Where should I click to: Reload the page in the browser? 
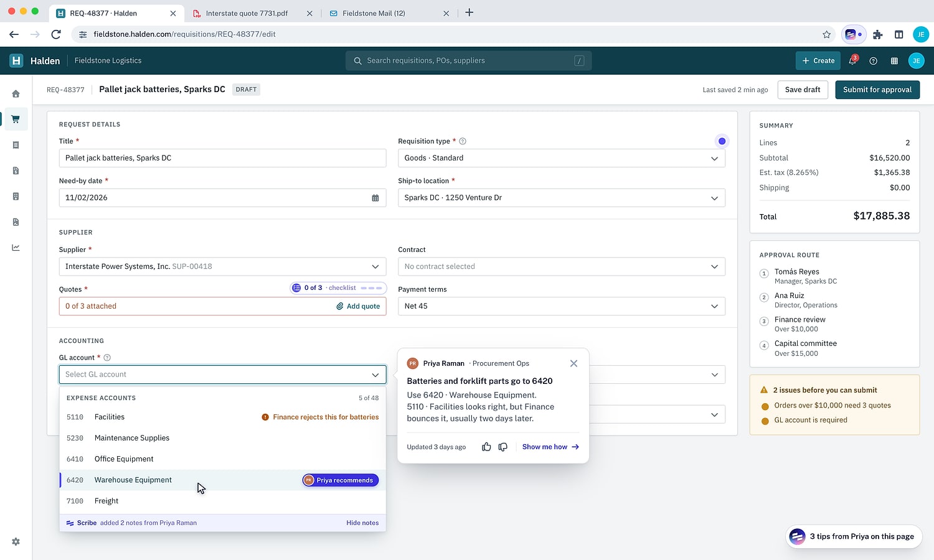pos(56,34)
